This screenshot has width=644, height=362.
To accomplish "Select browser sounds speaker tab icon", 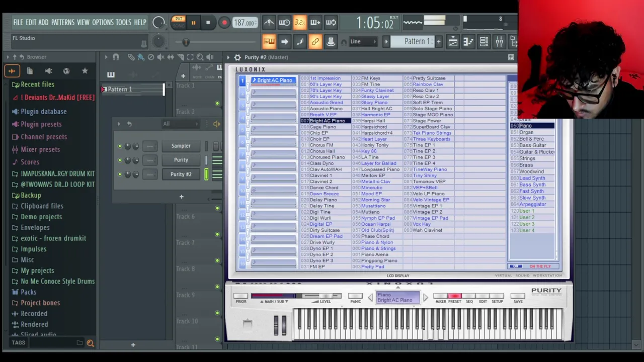I will click(48, 71).
